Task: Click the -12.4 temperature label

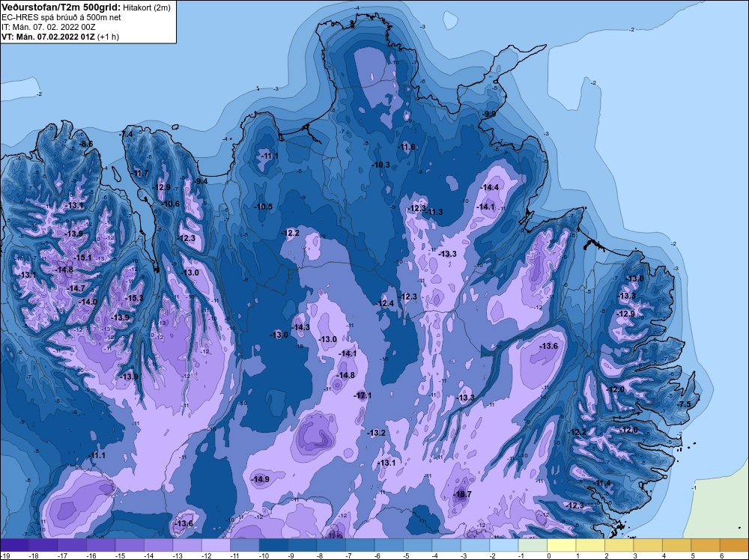Action: pos(386,303)
